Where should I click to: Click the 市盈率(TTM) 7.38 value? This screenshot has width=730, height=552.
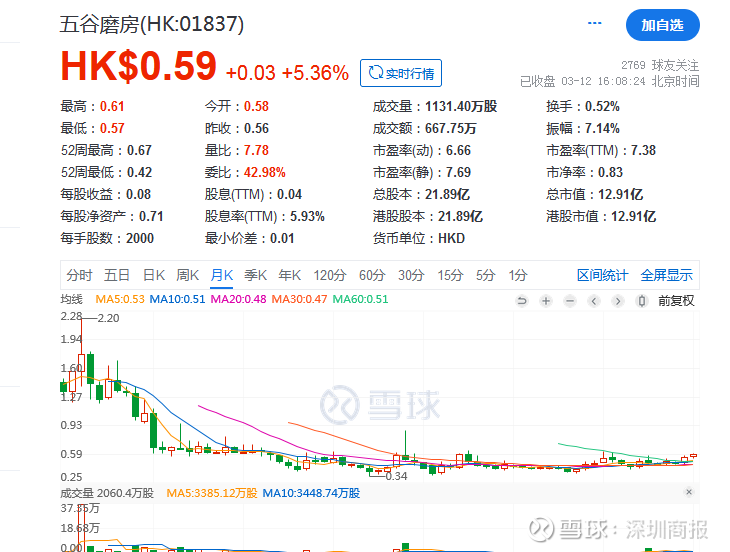(x=643, y=150)
